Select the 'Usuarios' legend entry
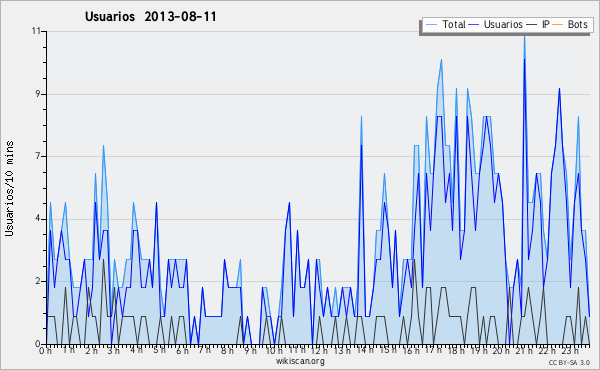 [496, 24]
